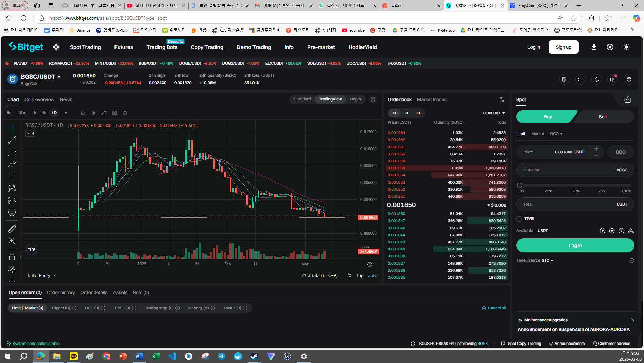The image size is (644, 363).
Task: Open the Copy Trading menu
Action: click(x=207, y=47)
